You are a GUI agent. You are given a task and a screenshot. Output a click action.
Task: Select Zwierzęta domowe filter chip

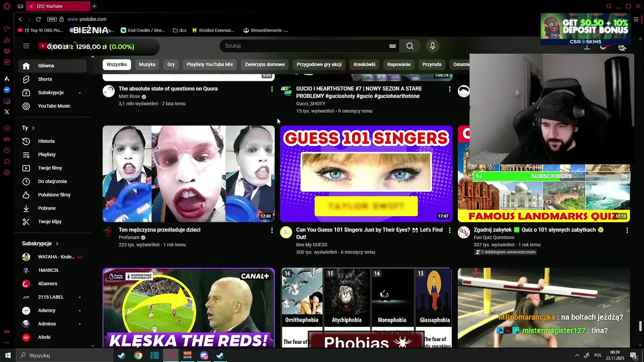pos(265,64)
